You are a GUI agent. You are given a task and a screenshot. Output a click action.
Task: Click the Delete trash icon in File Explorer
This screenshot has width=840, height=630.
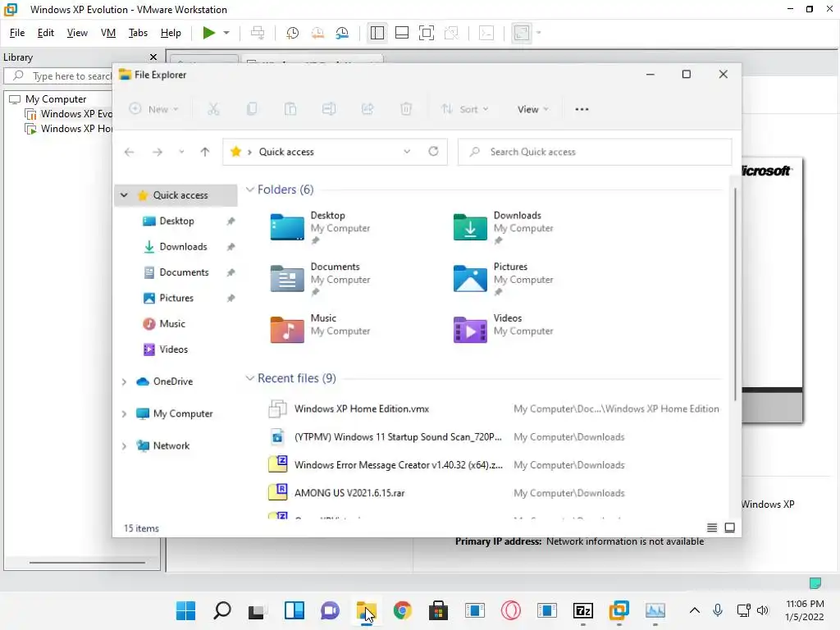[x=406, y=109]
